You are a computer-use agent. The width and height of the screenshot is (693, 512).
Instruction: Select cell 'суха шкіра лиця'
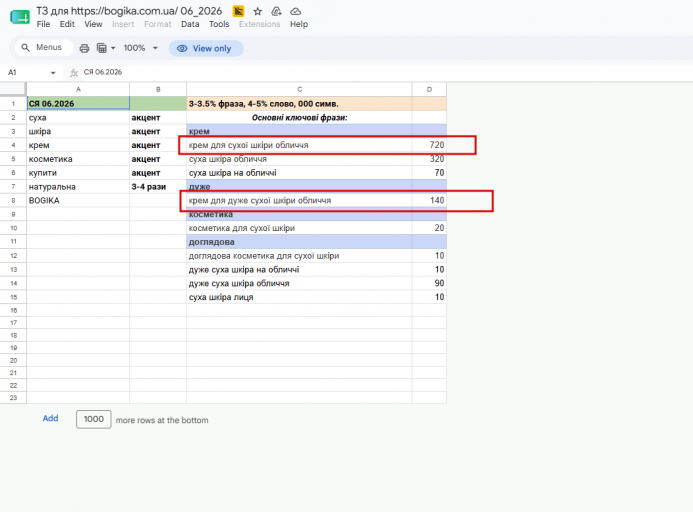click(299, 297)
